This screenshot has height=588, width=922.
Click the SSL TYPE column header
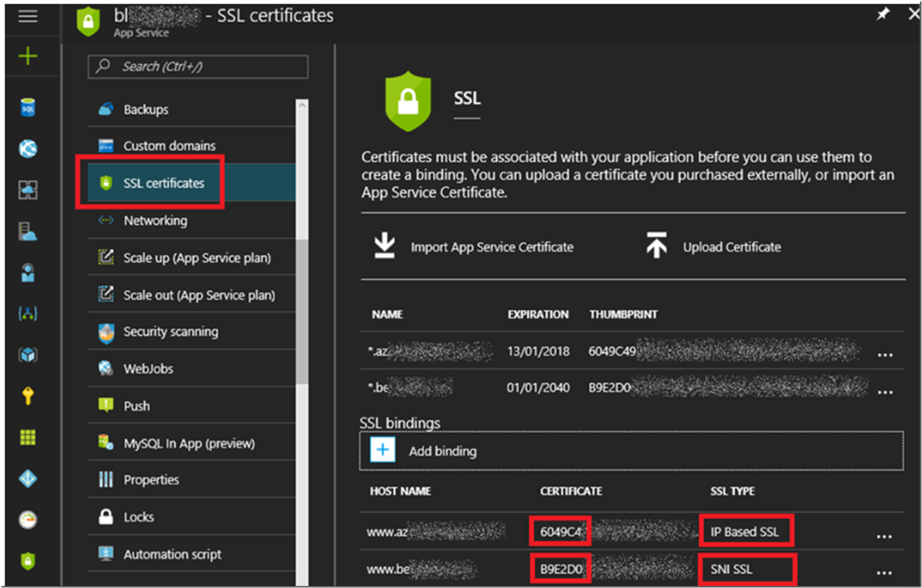pyautogui.click(x=732, y=491)
